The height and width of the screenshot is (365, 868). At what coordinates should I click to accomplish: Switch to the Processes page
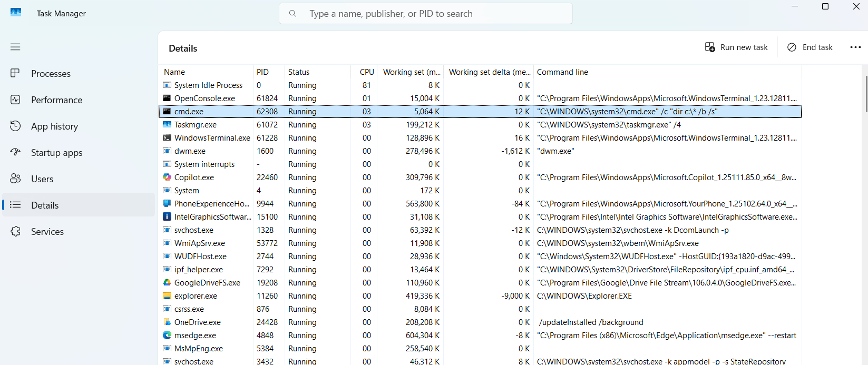tap(79, 73)
